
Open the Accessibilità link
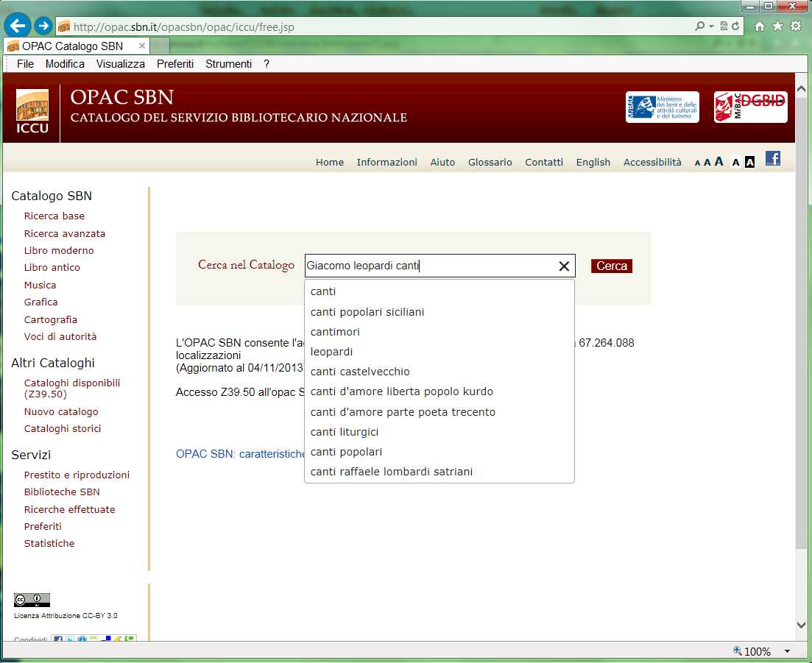coord(652,162)
